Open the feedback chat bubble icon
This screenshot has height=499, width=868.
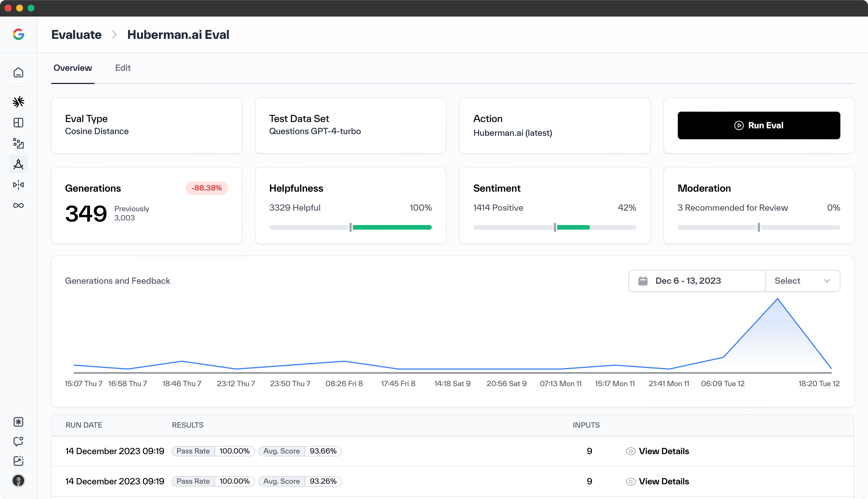point(18,441)
